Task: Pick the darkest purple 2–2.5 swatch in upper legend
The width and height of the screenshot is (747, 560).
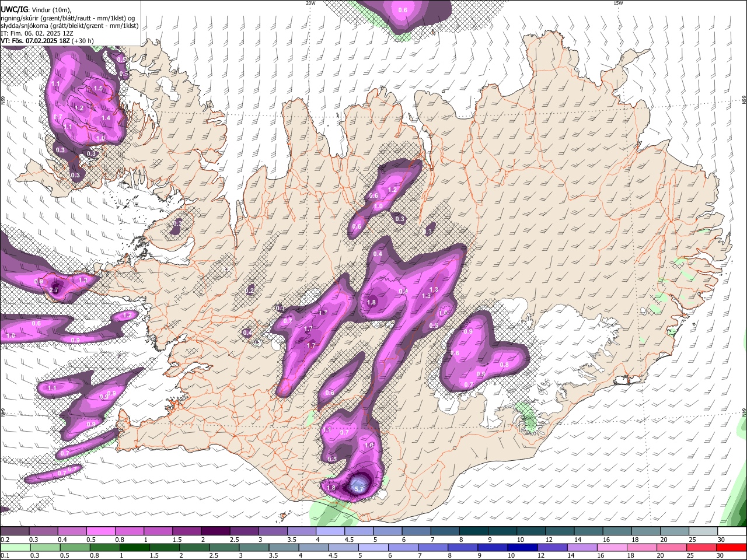Action: (215, 531)
